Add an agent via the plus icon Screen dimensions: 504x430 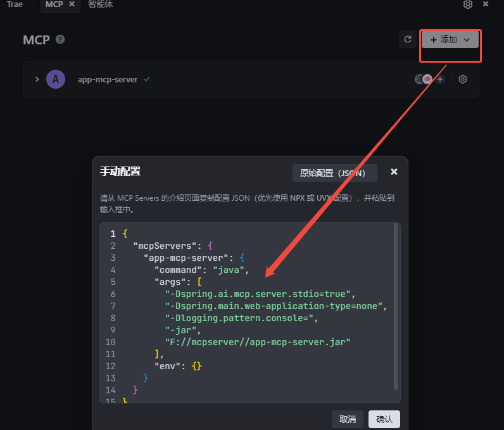(x=440, y=79)
